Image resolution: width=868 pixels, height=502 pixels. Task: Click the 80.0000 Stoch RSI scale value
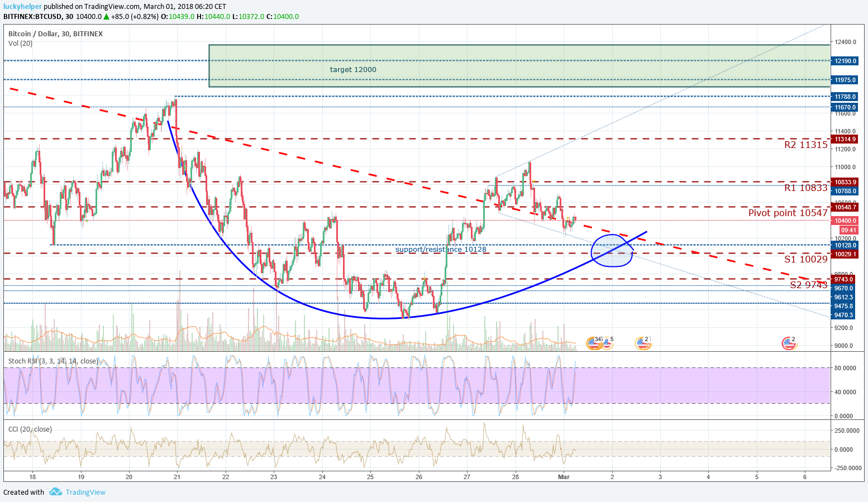pos(845,368)
